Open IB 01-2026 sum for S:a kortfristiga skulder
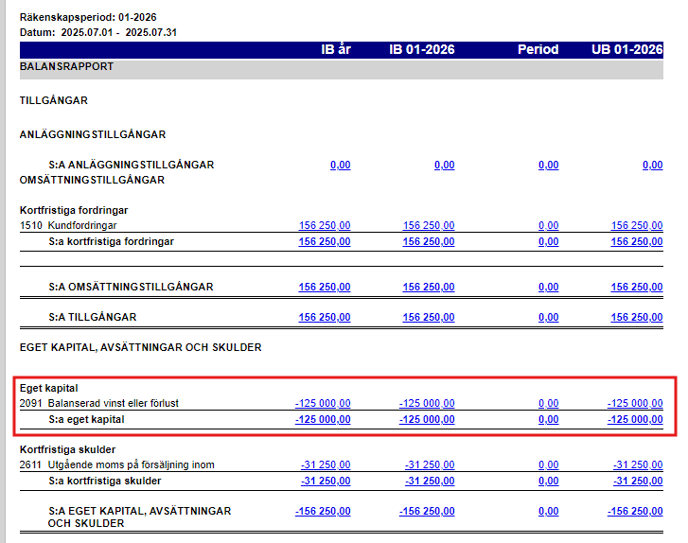688x543 pixels. coord(430,481)
